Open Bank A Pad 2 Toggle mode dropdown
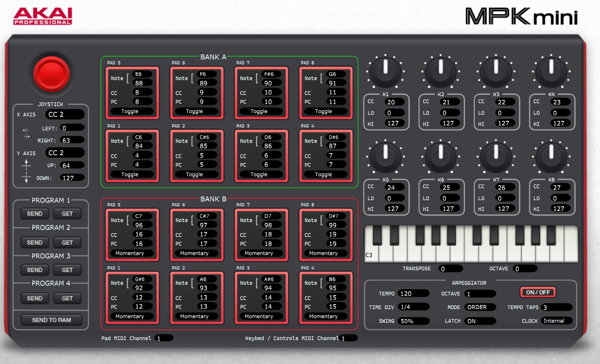This screenshot has width=600, height=364. pyautogui.click(x=196, y=175)
